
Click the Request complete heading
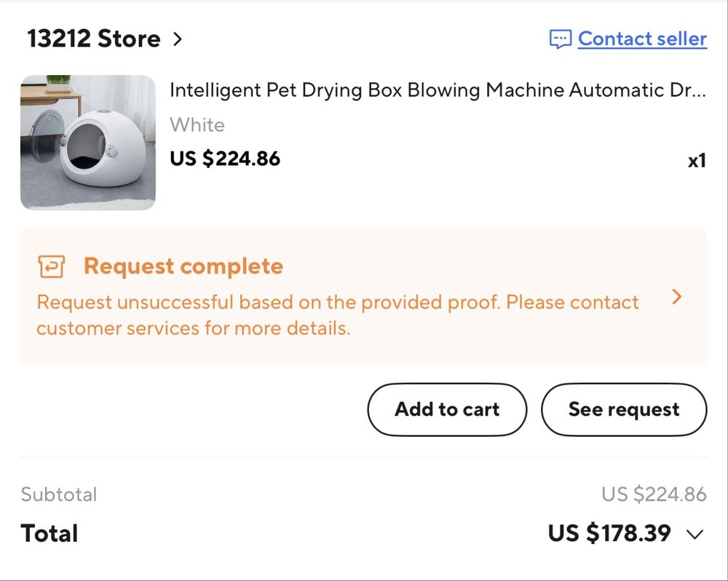183,266
